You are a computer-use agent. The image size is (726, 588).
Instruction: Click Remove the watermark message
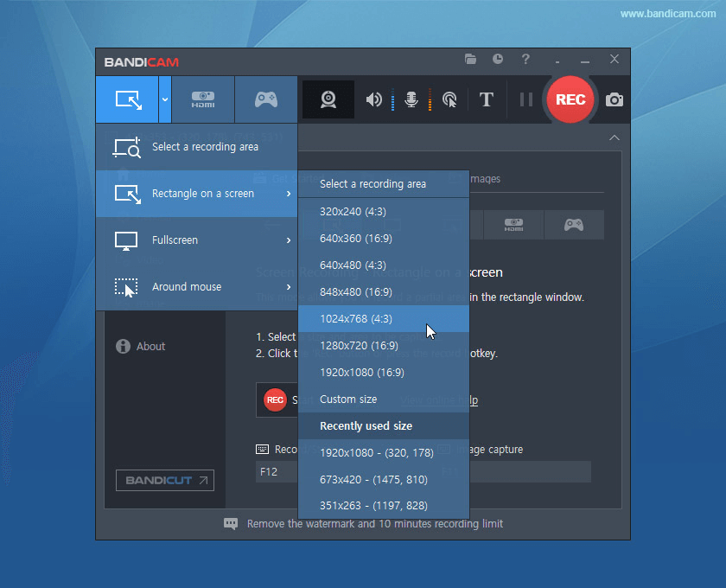pos(375,524)
